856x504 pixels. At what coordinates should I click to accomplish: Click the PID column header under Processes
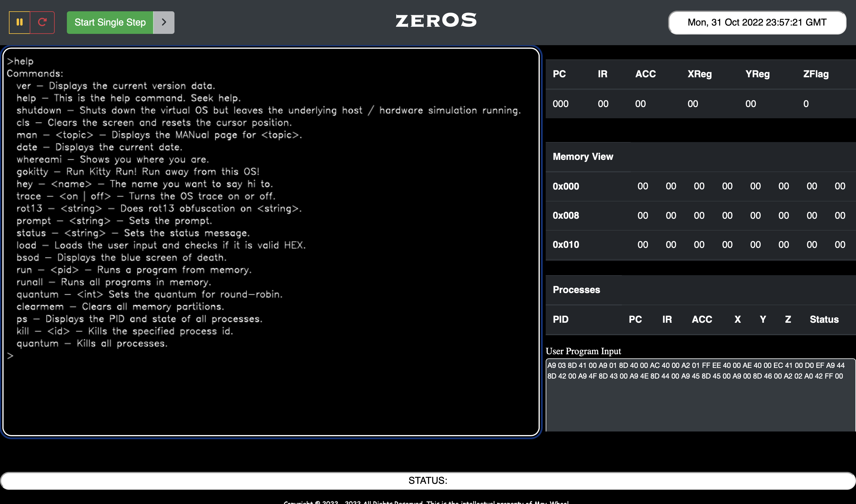click(x=561, y=319)
